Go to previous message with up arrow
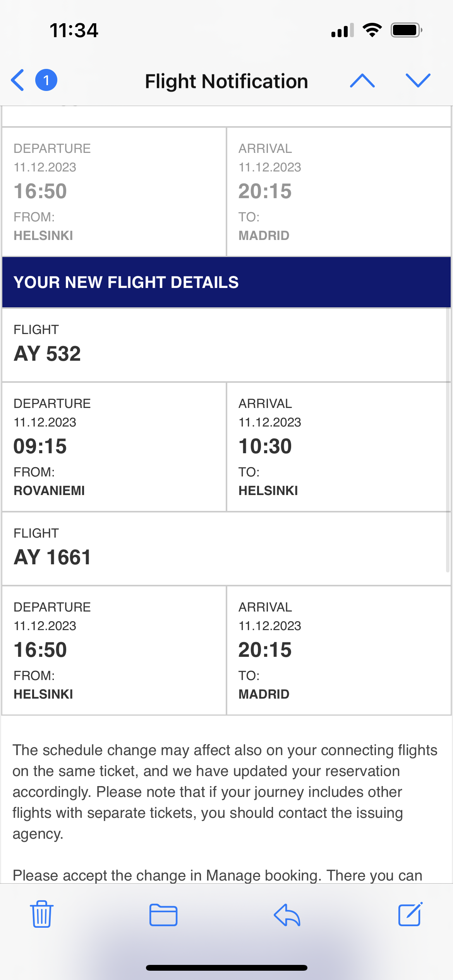Image resolution: width=453 pixels, height=980 pixels. [x=362, y=81]
